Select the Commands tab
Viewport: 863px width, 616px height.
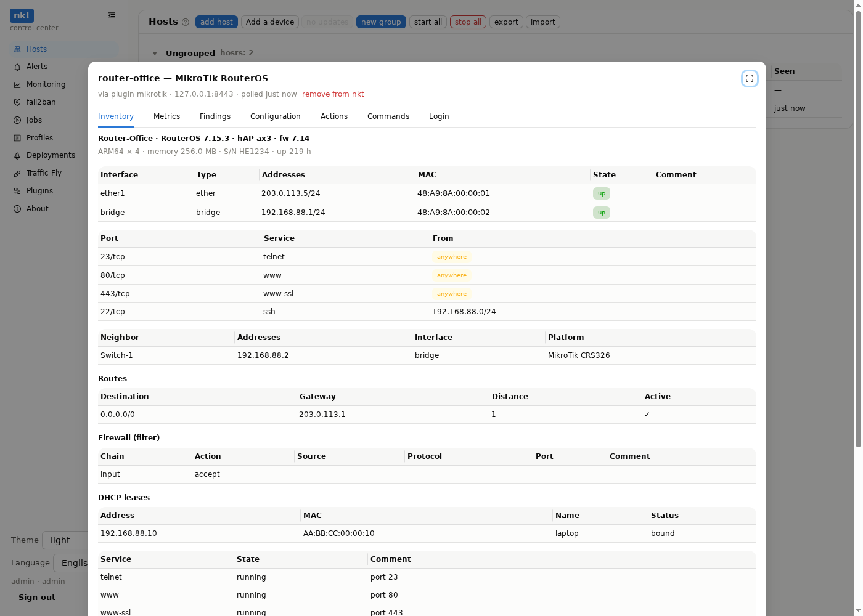[388, 116]
